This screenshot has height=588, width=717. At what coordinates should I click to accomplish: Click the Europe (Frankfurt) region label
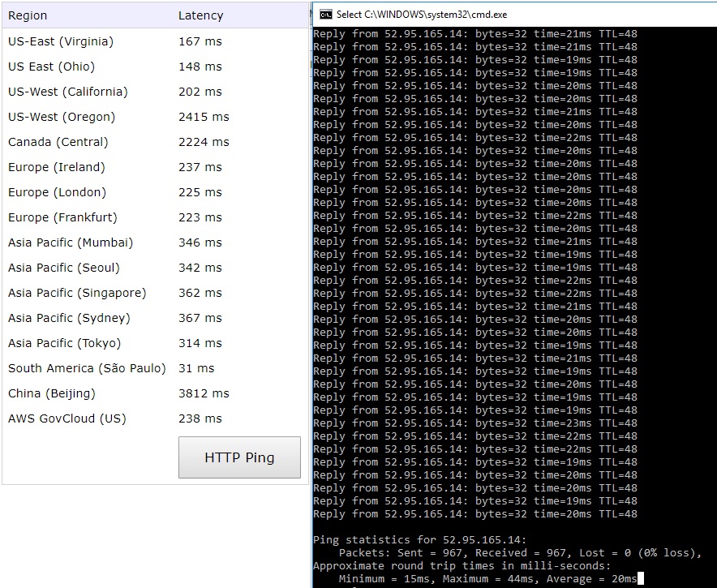pos(62,217)
